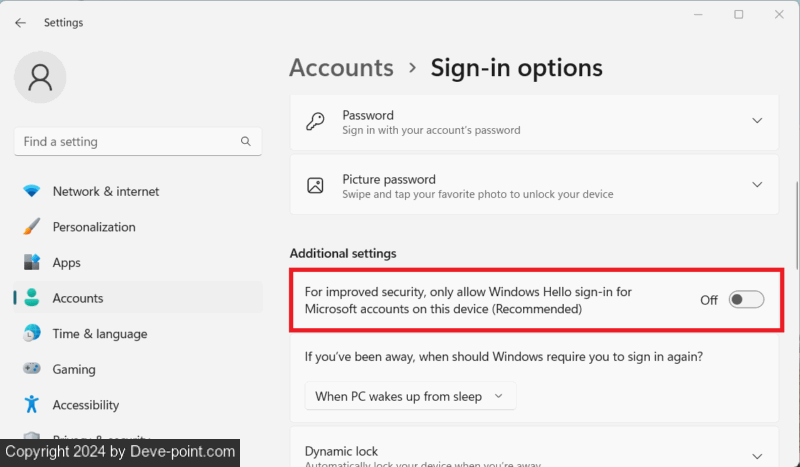This screenshot has height=467, width=800.
Task: Go to Accounts breadcrumb link
Action: [341, 68]
